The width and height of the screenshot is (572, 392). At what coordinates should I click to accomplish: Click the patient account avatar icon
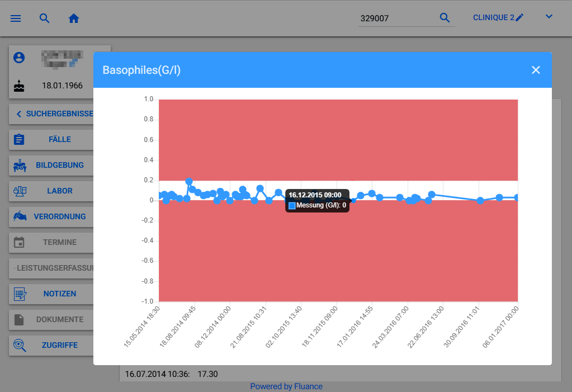[20, 58]
